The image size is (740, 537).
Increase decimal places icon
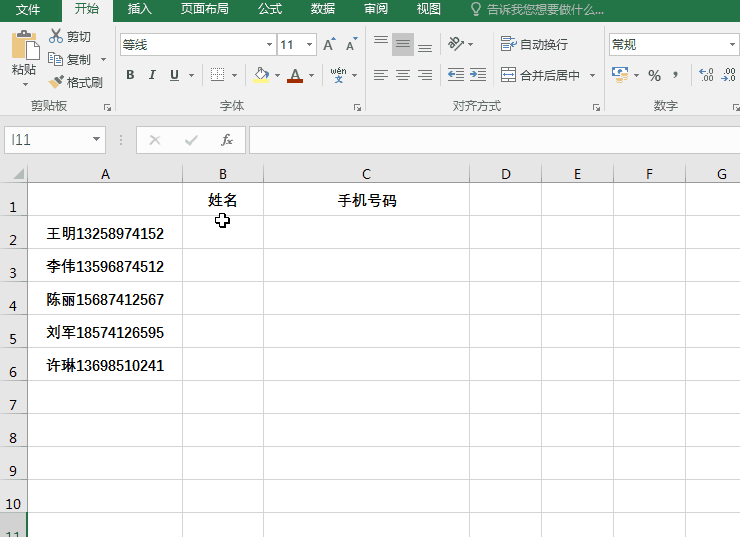(x=706, y=75)
